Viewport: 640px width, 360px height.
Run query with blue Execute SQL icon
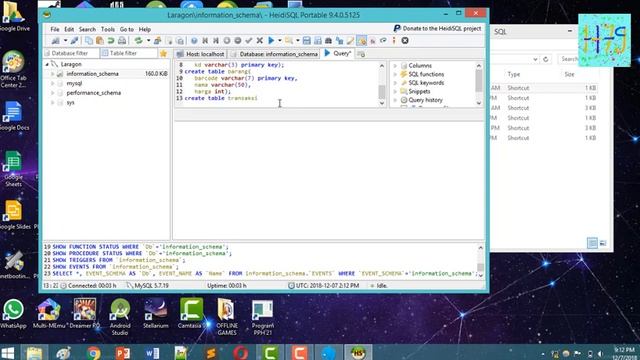coord(271,40)
